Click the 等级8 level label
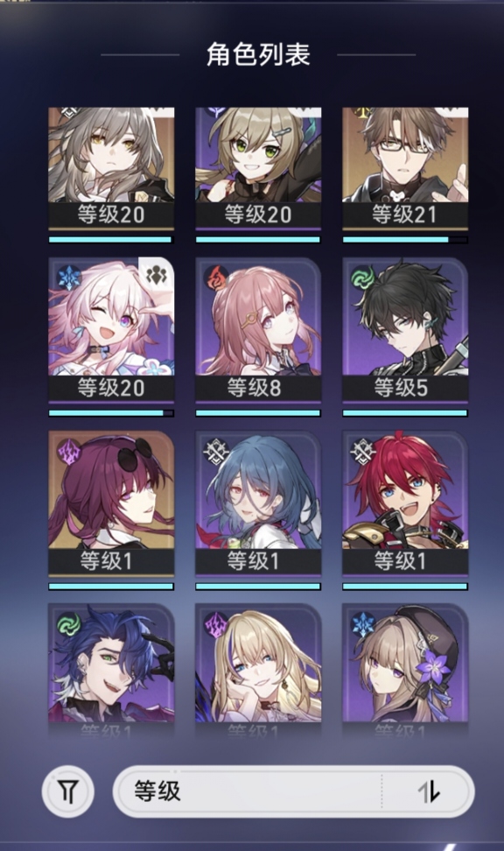The image size is (504, 851). (254, 388)
